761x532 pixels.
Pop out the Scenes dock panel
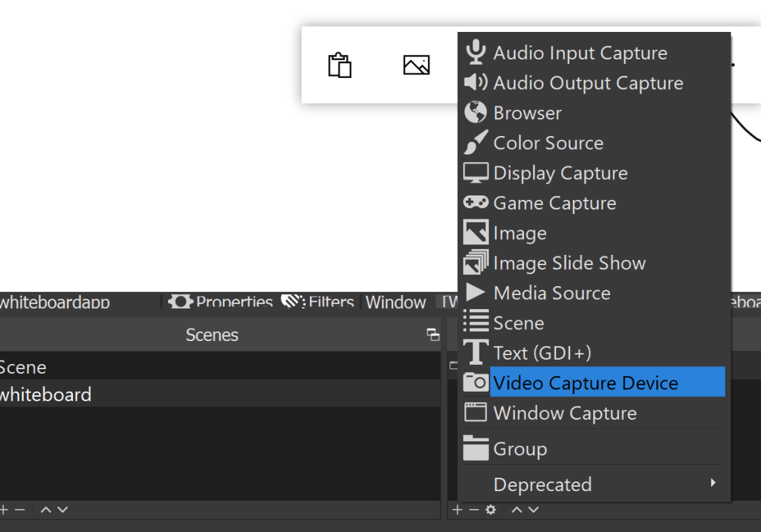[433, 335]
